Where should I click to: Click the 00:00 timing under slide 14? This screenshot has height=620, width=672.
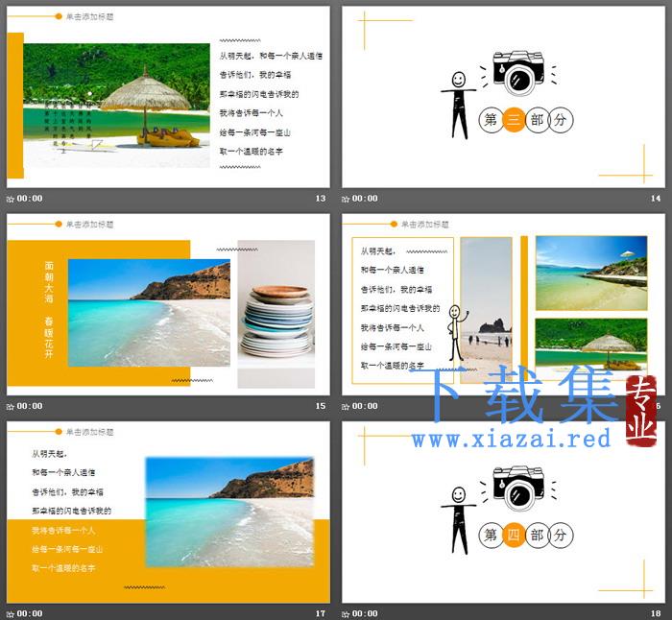coord(365,199)
